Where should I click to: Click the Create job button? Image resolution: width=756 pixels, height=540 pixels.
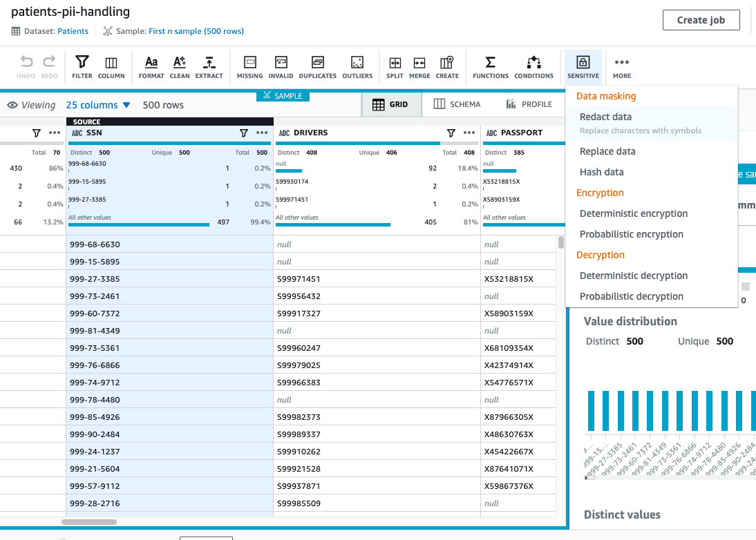[x=701, y=20]
